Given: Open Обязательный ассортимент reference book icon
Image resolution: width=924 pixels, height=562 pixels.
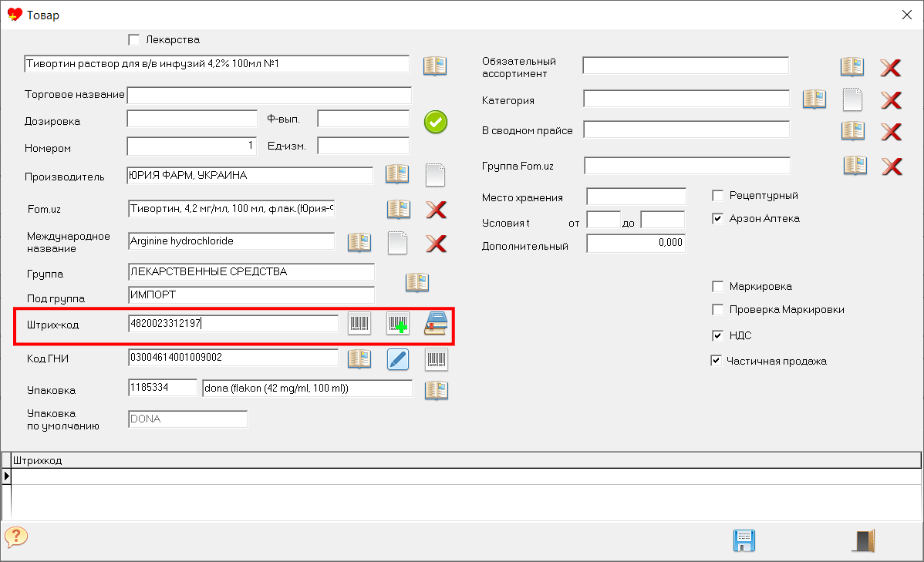Looking at the screenshot, I should pyautogui.click(x=852, y=66).
